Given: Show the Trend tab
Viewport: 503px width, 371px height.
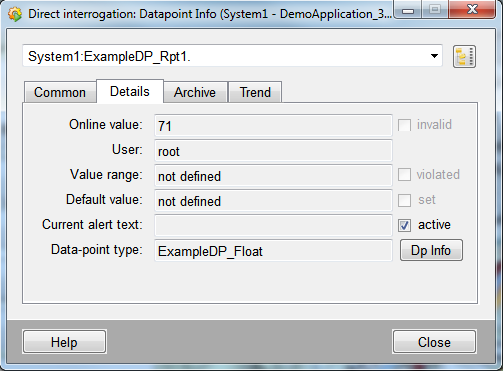Looking at the screenshot, I should click(255, 92).
